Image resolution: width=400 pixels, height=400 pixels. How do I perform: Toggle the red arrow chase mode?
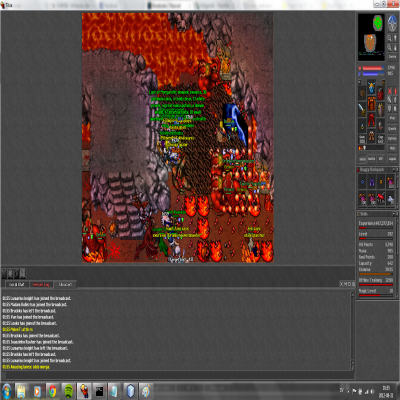[x=395, y=91]
